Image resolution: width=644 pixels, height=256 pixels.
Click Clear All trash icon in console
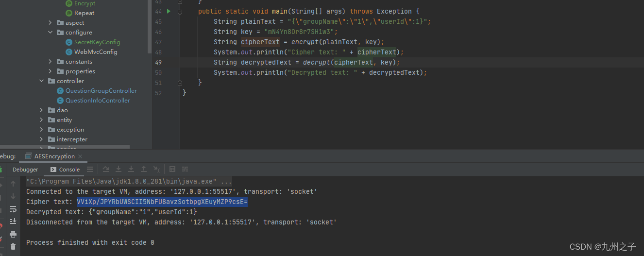13,247
